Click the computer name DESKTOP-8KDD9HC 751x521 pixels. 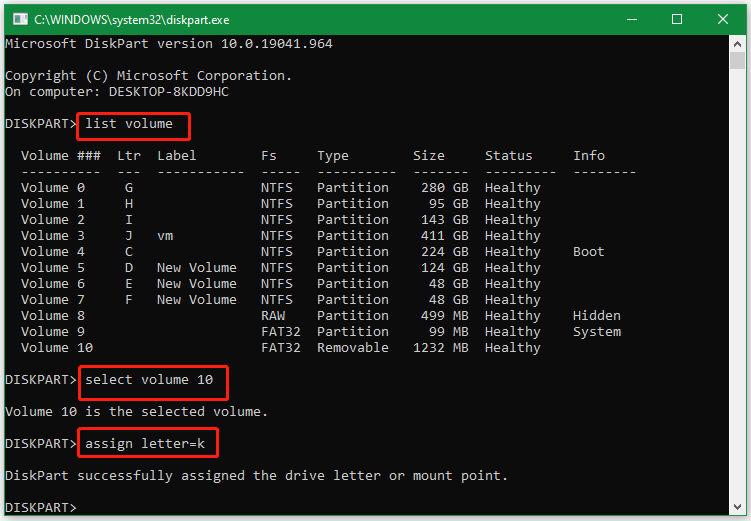click(169, 92)
